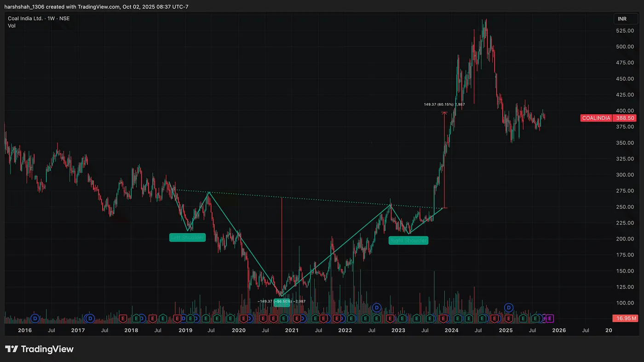Screen dimensions: 644x362
Task: Click the harshshah_1306 created with TradingView.com header text
Action: click(x=96, y=6)
